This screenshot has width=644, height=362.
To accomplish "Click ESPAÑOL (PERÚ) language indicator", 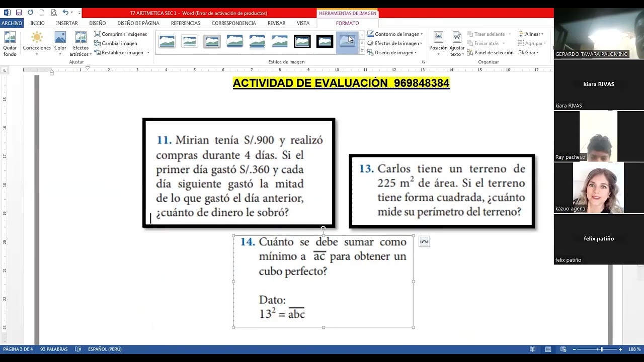I will pos(105,349).
